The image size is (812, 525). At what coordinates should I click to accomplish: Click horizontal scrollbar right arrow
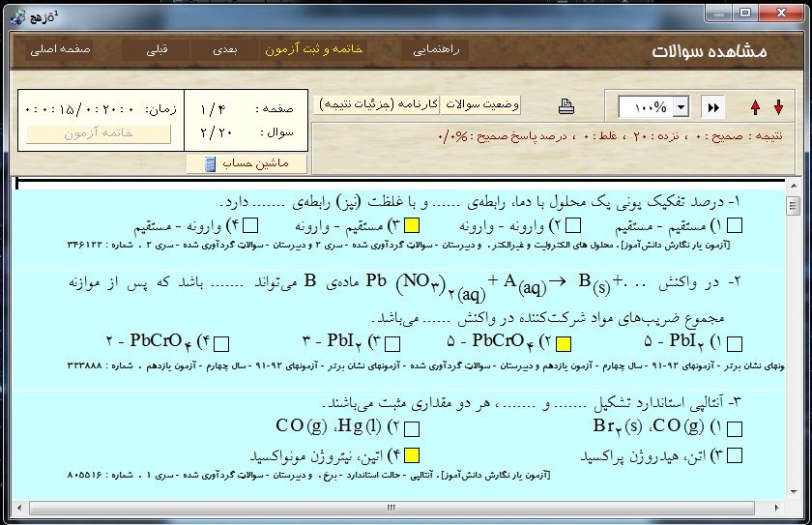point(776,508)
